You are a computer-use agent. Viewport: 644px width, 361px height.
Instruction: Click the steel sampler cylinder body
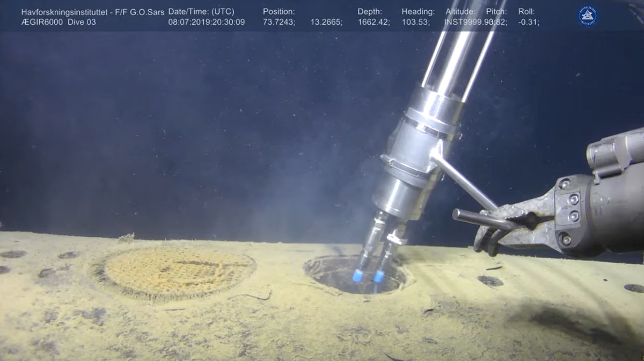point(413,156)
